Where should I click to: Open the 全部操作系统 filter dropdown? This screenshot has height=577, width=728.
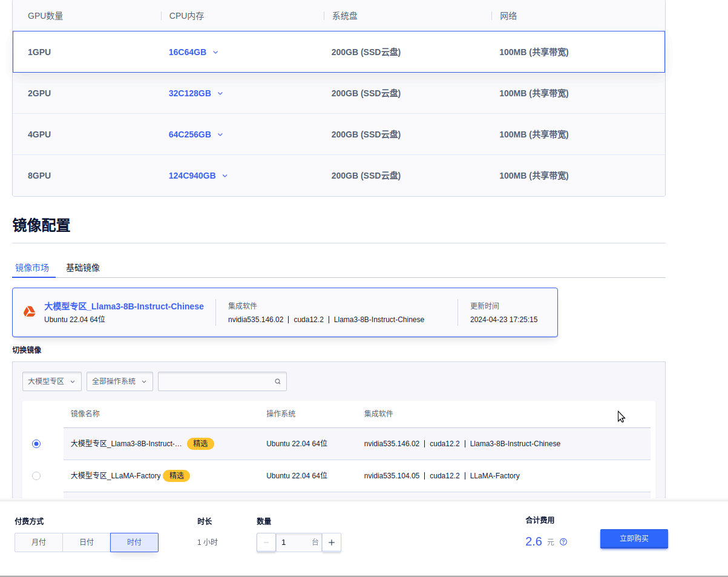point(119,381)
